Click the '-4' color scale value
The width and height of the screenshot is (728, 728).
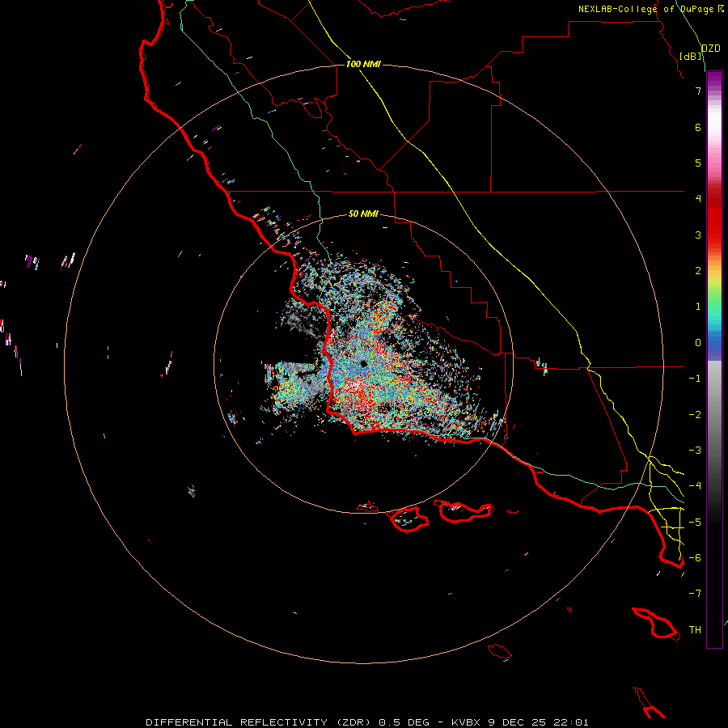(x=695, y=486)
